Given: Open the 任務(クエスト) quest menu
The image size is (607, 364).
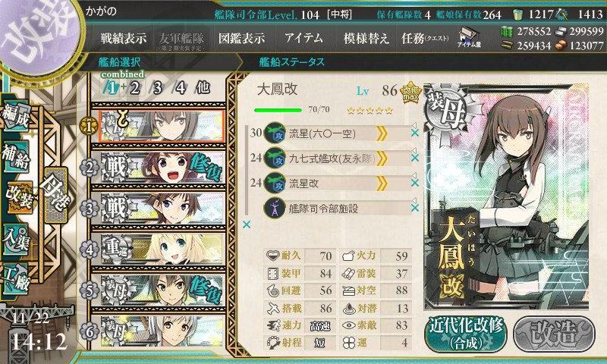Looking at the screenshot, I should (x=425, y=38).
